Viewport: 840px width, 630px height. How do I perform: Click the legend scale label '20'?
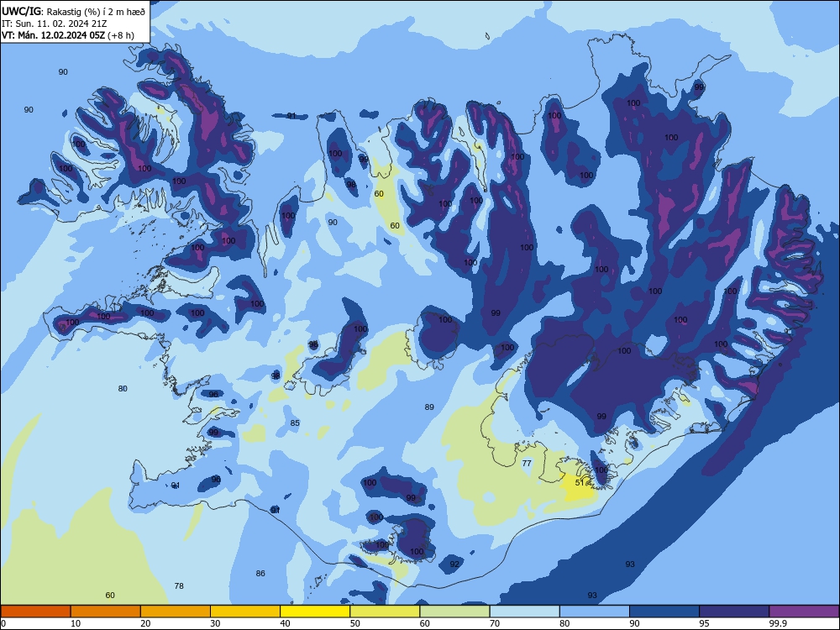coord(145,623)
